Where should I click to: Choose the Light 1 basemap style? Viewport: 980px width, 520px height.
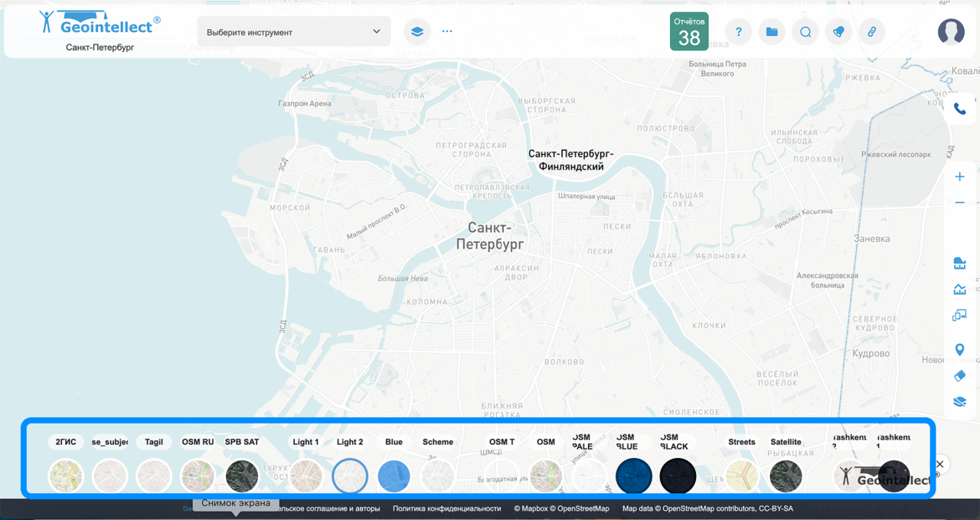tap(305, 476)
